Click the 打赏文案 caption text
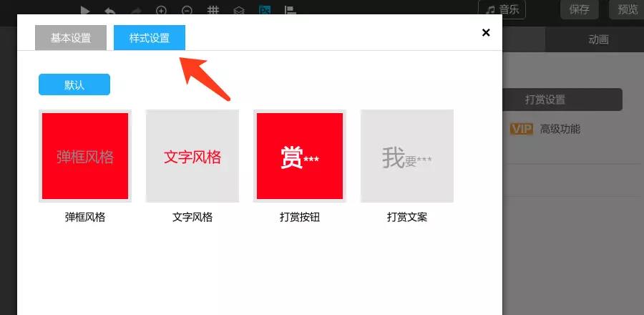 click(x=407, y=217)
